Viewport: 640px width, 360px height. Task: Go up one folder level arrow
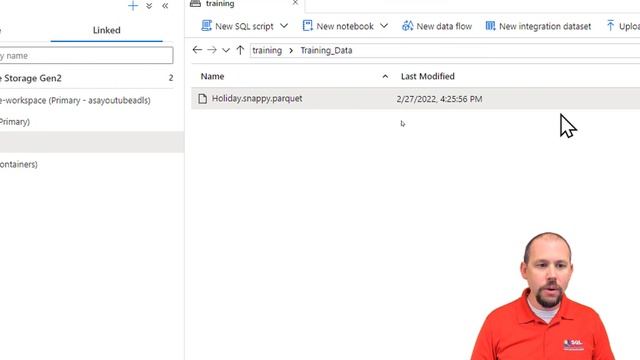240,50
